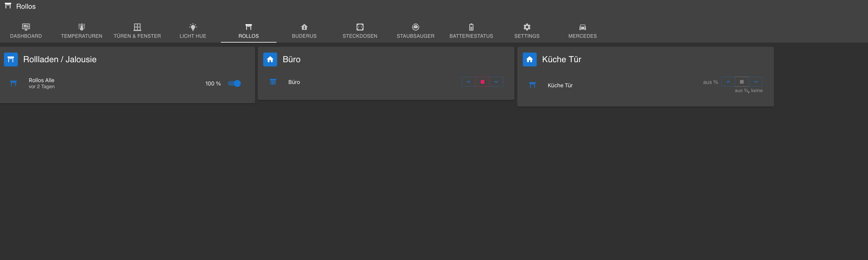
Task: Click the gear icon for Settings
Action: point(527,27)
